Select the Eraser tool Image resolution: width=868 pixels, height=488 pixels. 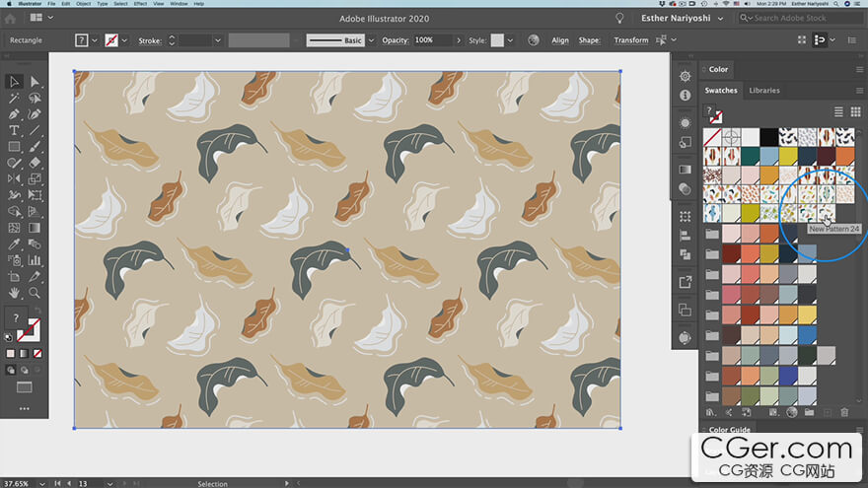coord(35,163)
